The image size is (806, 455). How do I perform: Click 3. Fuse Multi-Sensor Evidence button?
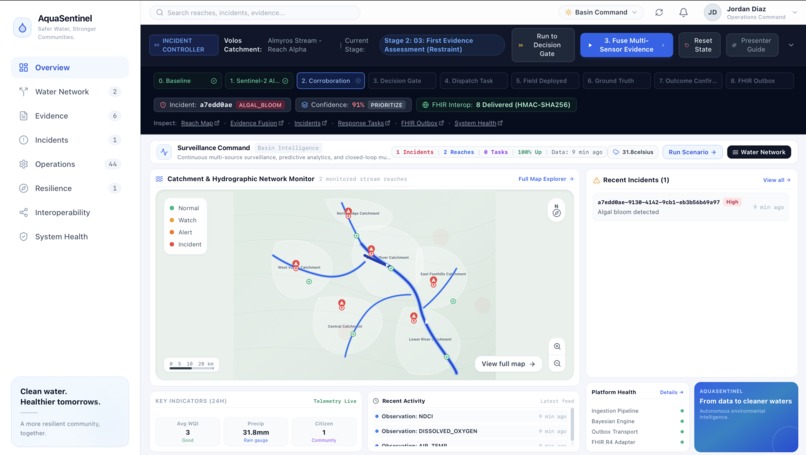coord(627,45)
